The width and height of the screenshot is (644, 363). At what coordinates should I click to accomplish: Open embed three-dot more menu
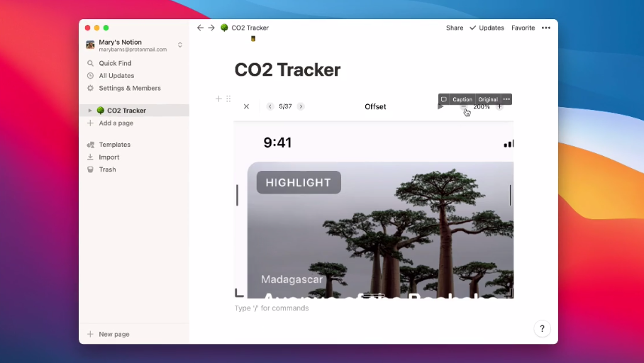[506, 99]
